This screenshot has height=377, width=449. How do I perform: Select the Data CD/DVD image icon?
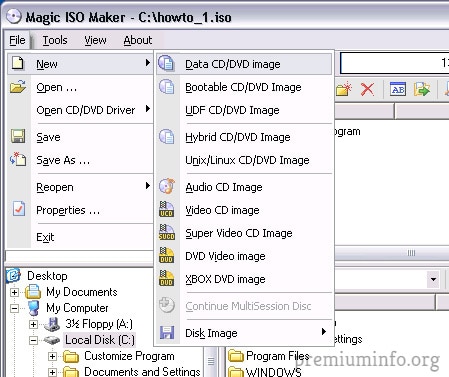[x=166, y=63]
